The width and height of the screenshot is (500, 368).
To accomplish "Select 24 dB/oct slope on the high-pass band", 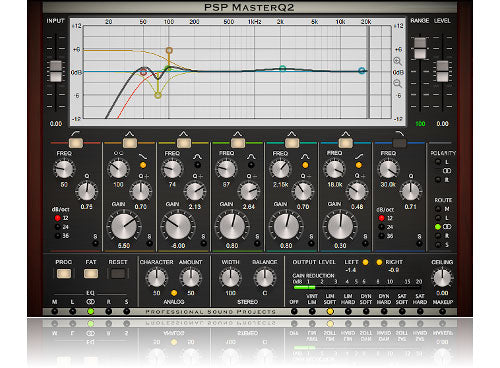I will coord(58,227).
